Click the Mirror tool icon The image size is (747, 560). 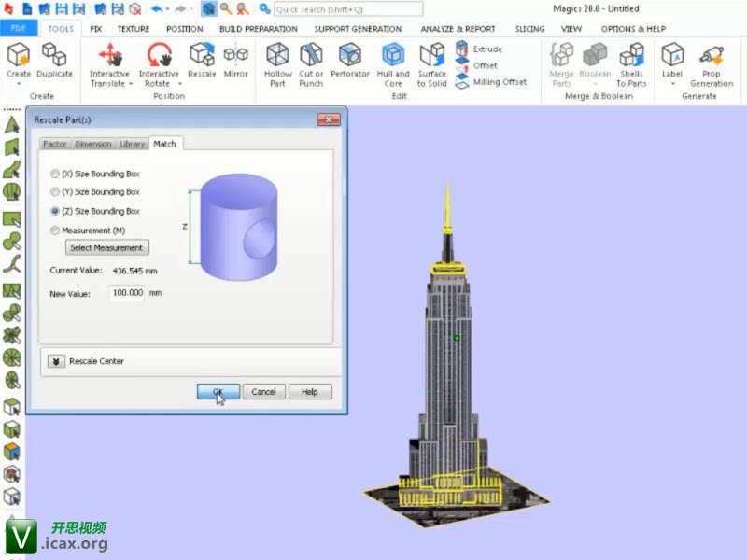(x=236, y=54)
